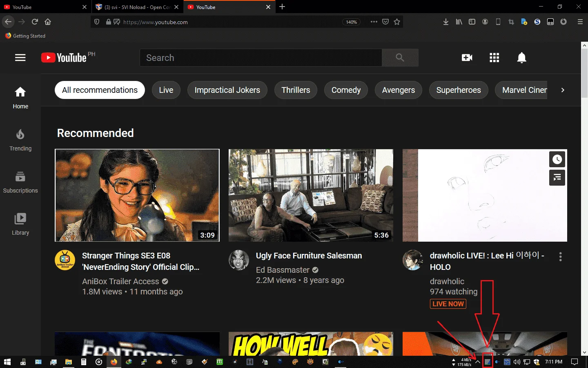The height and width of the screenshot is (368, 588).
Task: Open the AniBox Trailer Access channel name
Action: tap(120, 281)
